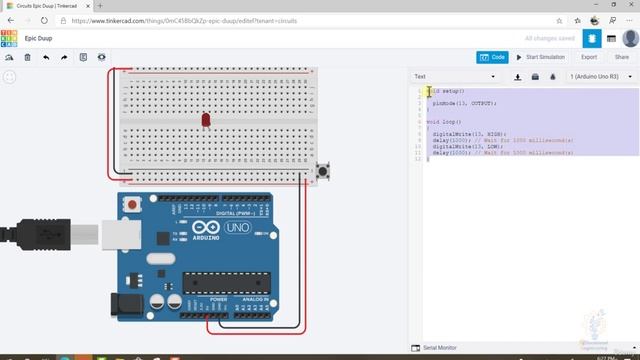Download code using the download arrow icon
640x360 pixels.
click(518, 77)
